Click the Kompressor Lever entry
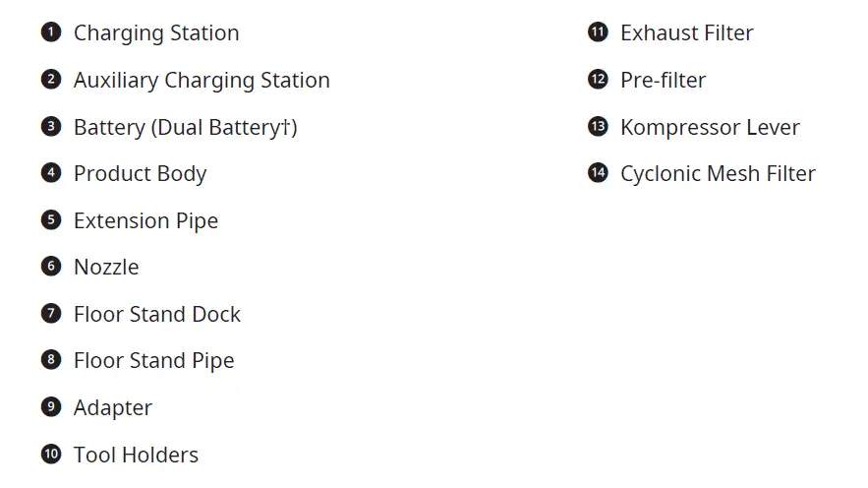Image resolution: width=868 pixels, height=488 pixels. pyautogui.click(x=710, y=127)
